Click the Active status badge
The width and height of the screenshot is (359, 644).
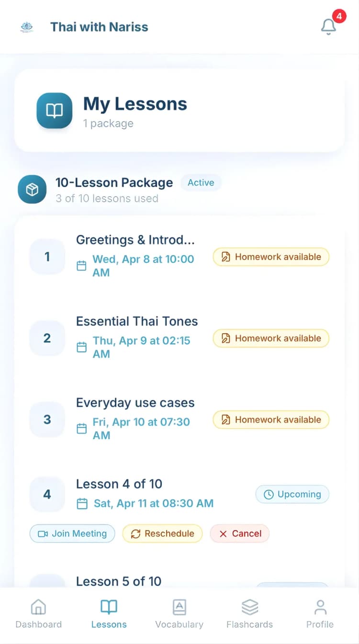pyautogui.click(x=201, y=182)
